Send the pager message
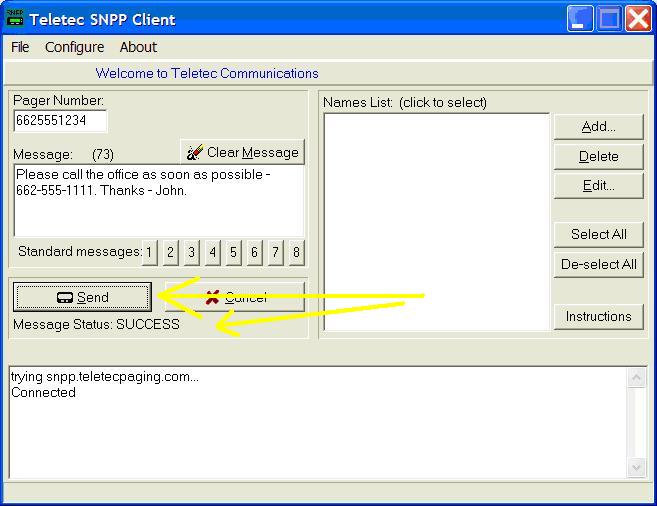Screen dimensions: 657x506 82,297
